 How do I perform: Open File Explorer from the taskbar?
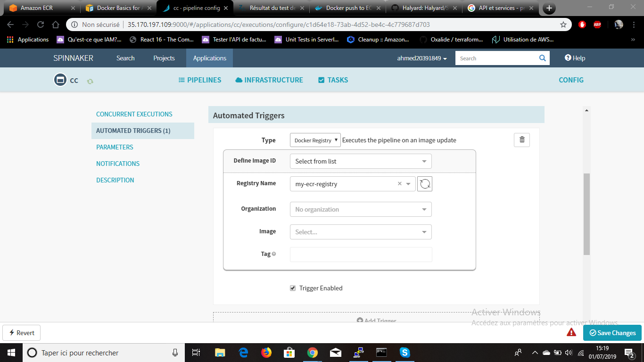point(220,352)
